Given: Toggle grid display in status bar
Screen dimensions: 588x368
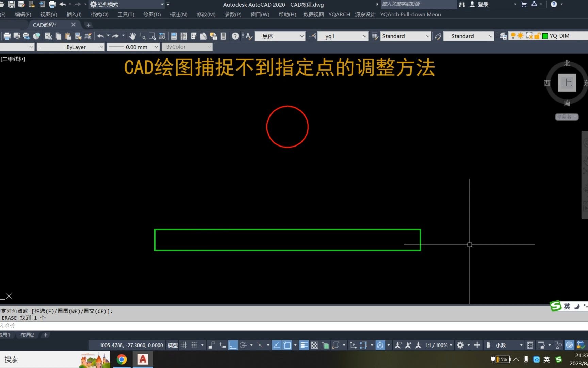Looking at the screenshot, I should tap(184, 345).
